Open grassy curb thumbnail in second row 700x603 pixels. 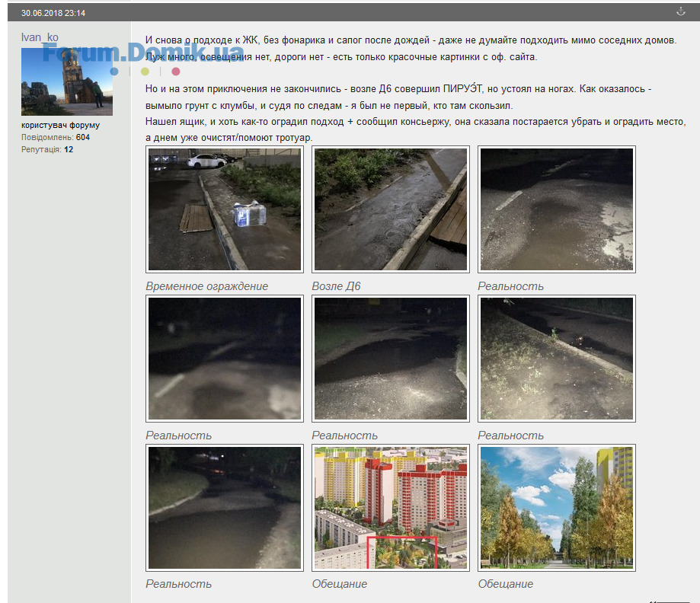[557, 359]
